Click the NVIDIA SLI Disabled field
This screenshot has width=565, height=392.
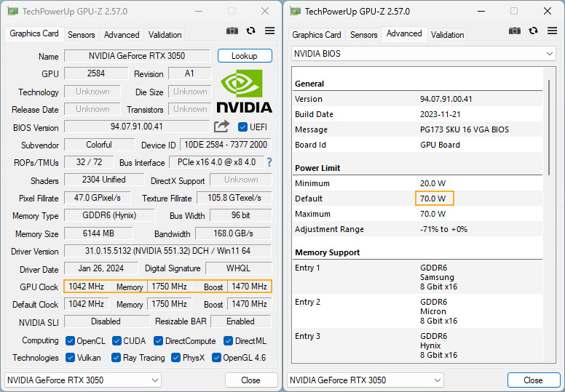[106, 321]
